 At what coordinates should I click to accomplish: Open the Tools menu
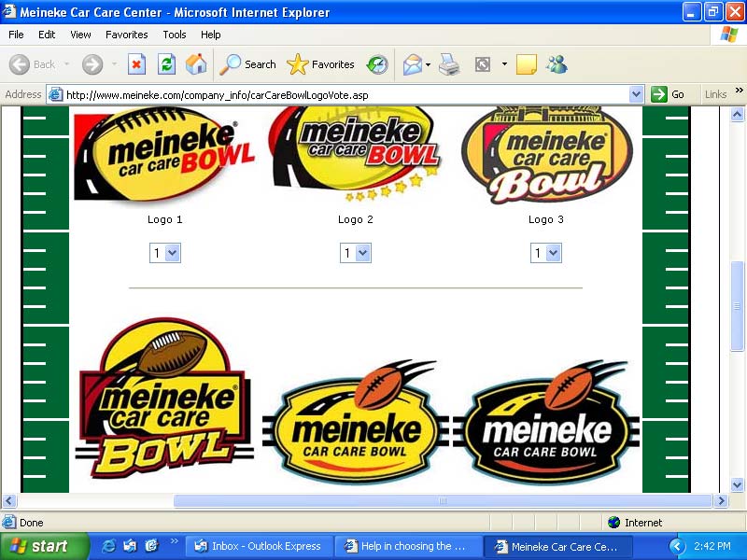click(175, 35)
